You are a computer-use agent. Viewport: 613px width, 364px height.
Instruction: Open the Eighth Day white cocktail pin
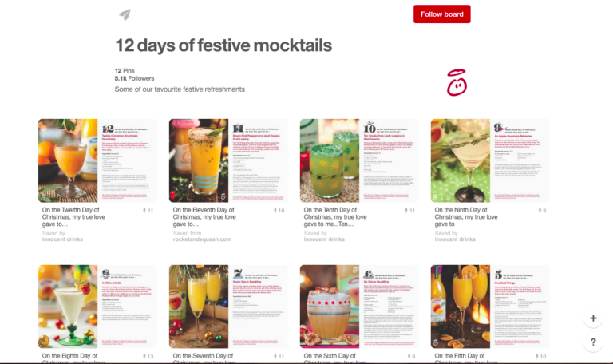97,307
